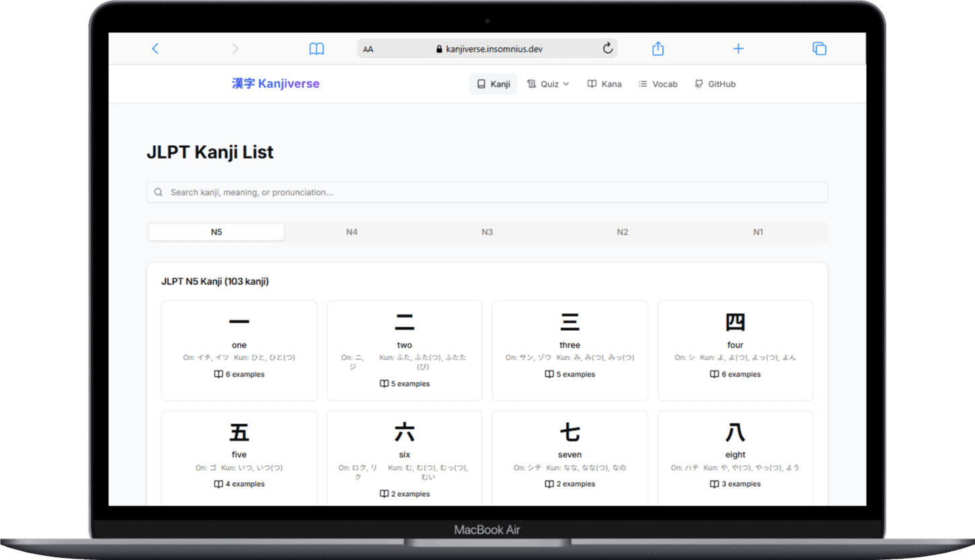Click the kanjiverse.insomnius.dev address bar
Screen dimensions: 975x560
pos(487,48)
